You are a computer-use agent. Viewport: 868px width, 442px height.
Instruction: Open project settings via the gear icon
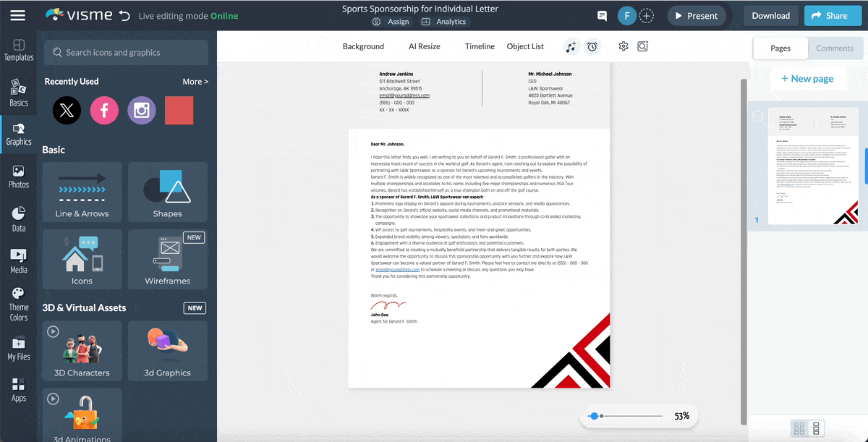[623, 46]
